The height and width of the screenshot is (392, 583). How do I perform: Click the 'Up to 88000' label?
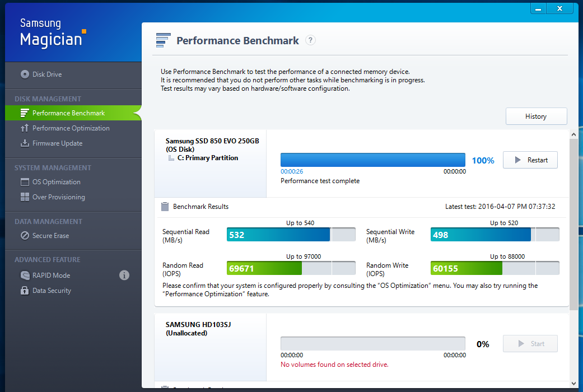tap(507, 256)
